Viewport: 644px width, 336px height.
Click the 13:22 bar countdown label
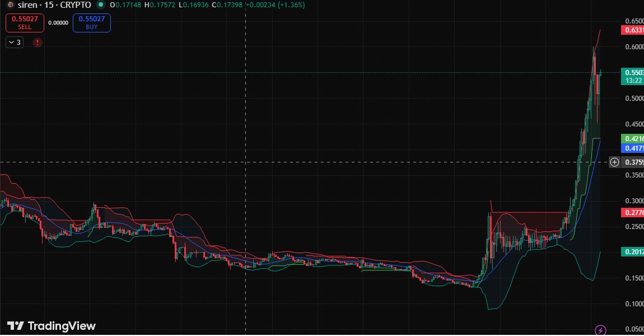click(x=632, y=81)
